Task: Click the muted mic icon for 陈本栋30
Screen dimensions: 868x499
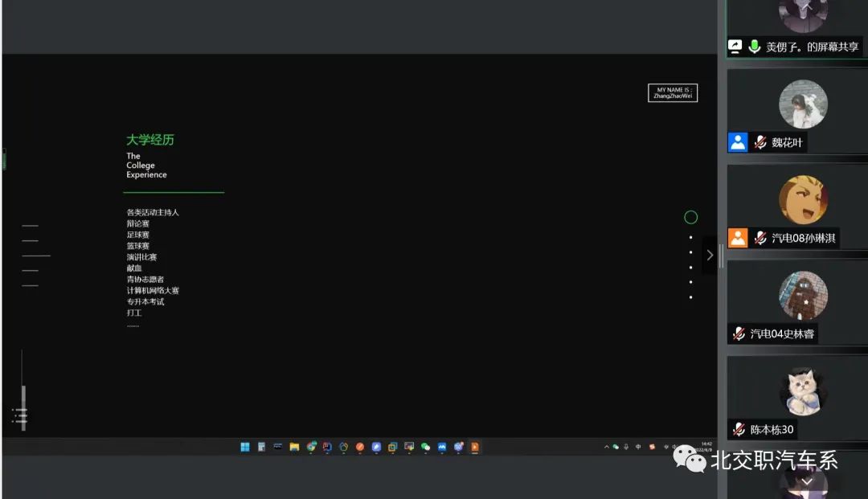Action: (x=739, y=429)
